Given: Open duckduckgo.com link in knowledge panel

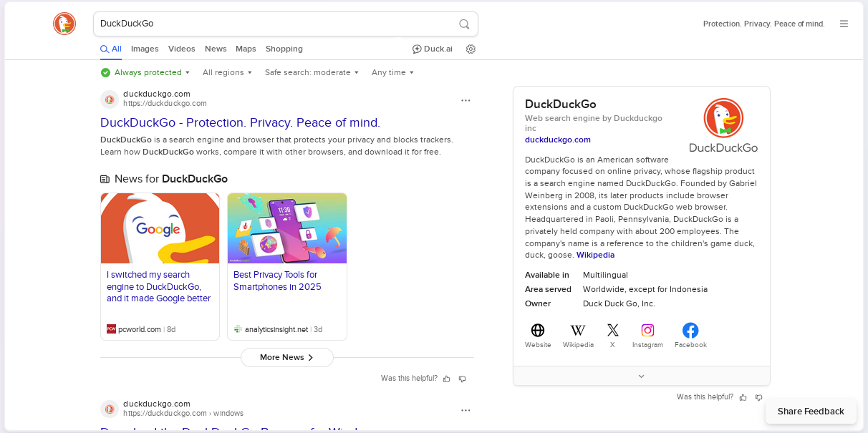Looking at the screenshot, I should [558, 140].
